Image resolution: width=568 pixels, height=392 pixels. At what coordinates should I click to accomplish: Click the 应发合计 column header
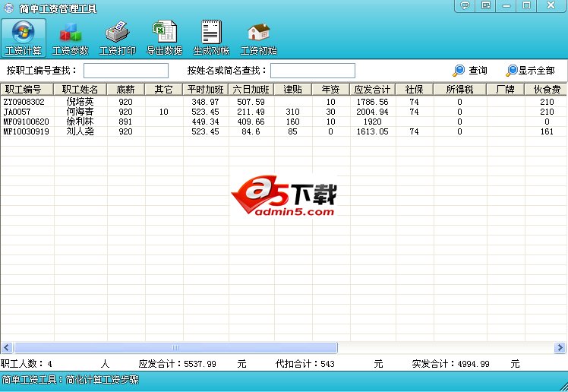click(372, 89)
